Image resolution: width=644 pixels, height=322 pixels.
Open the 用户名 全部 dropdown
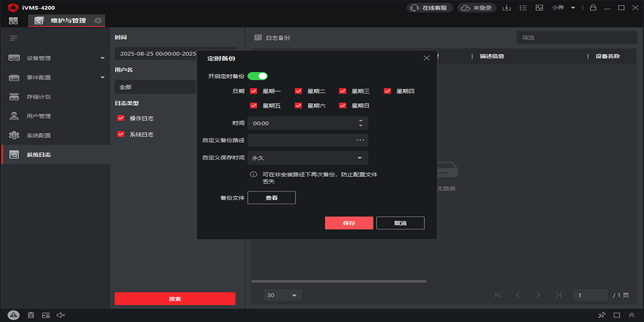156,87
